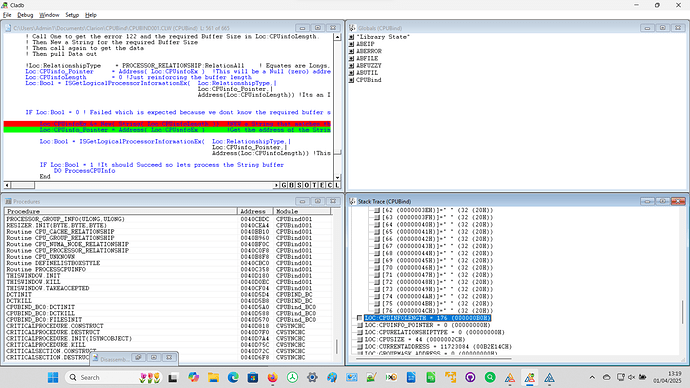Select LOC:CURRENTADDRESS row in Stack Trace
Image resolution: width=690 pixels, height=388 pixels.
438,347
